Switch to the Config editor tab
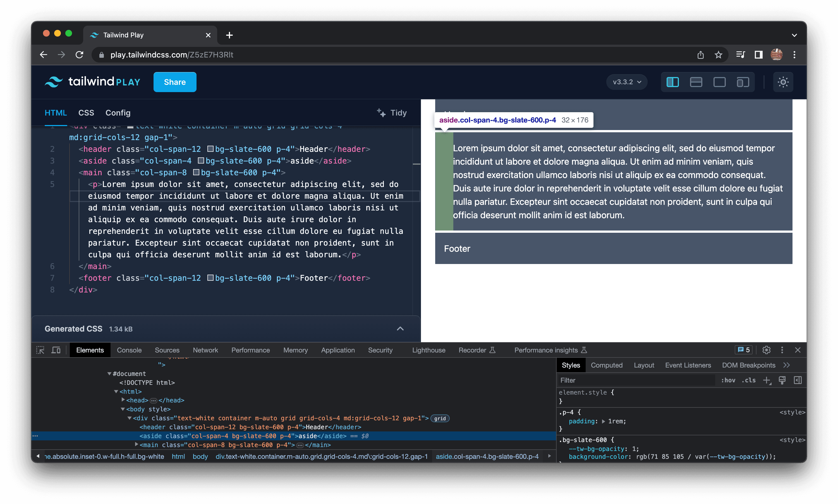838x504 pixels. tap(118, 113)
